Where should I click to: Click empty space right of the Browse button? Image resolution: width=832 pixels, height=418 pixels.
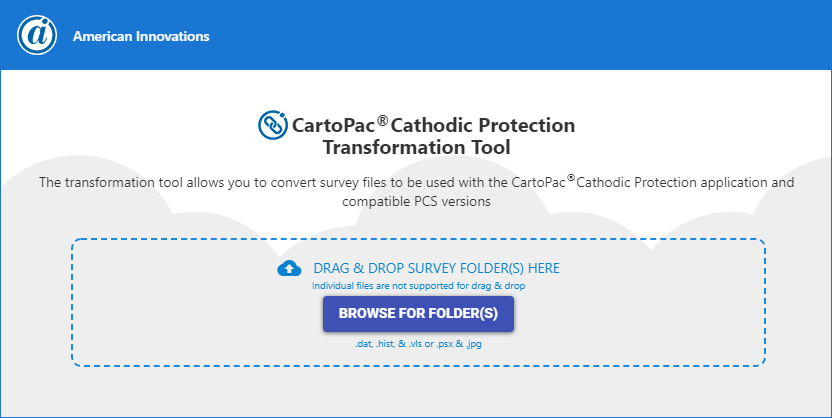[640, 314]
